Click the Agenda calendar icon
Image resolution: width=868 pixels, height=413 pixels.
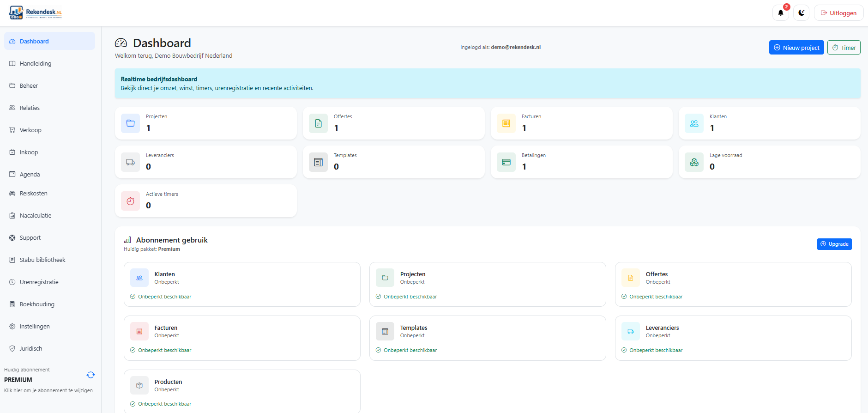coord(12,174)
